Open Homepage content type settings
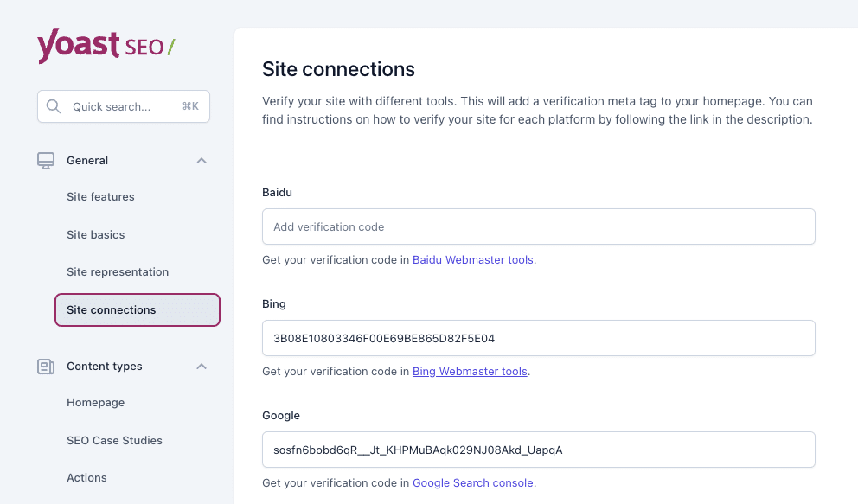 (x=95, y=403)
